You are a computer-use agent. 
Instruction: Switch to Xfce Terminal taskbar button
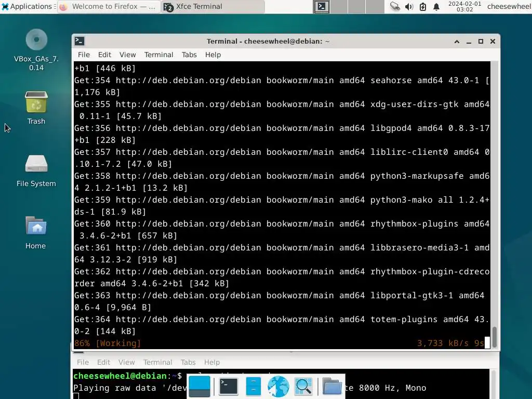point(213,6)
